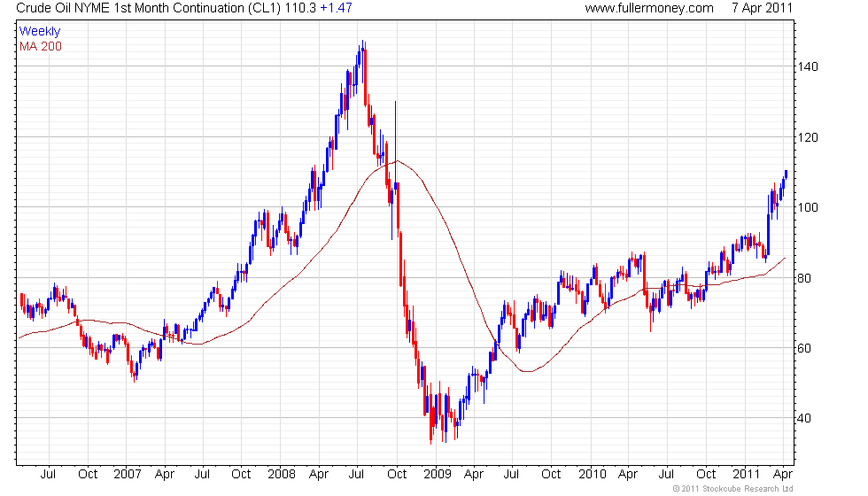868x496 pixels.
Task: Click the price change value +1.47
Action: (336, 8)
